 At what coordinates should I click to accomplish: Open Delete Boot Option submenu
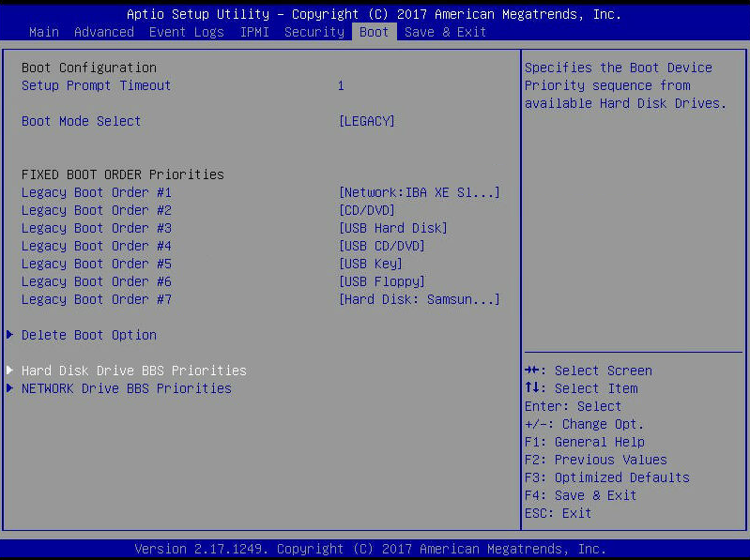point(89,335)
